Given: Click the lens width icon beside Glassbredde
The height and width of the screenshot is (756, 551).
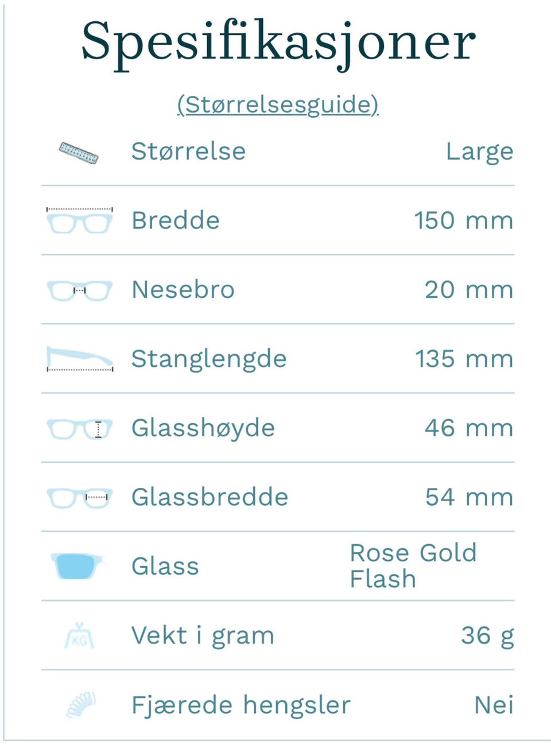Looking at the screenshot, I should [79, 498].
